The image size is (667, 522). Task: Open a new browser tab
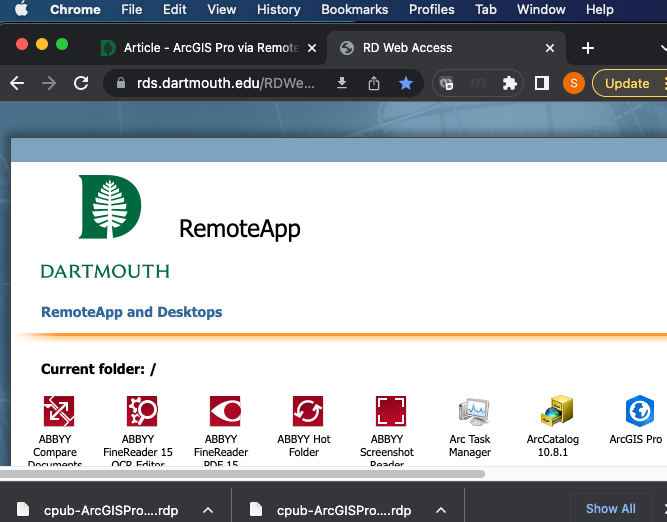pos(588,48)
